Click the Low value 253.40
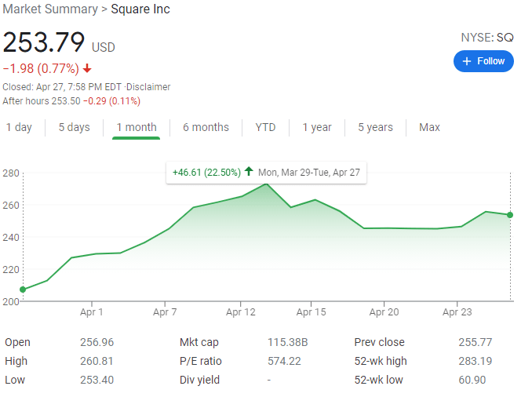The image size is (532, 397). (x=97, y=380)
